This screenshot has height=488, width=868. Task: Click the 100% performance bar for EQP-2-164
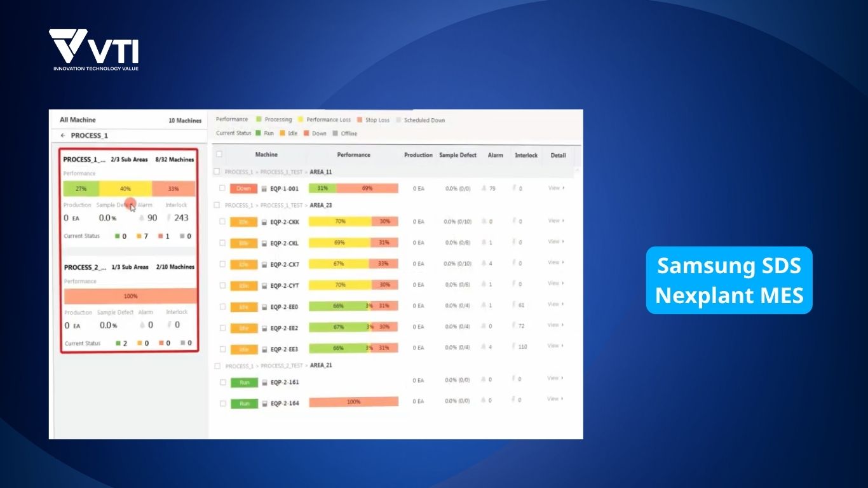tap(353, 401)
